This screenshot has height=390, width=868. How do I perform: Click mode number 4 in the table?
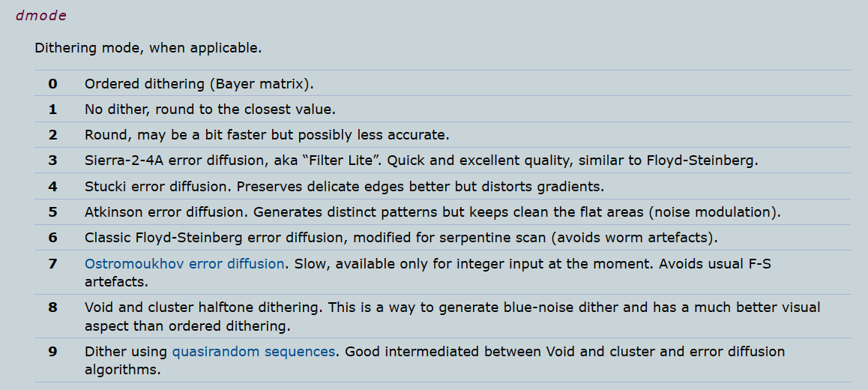52,186
